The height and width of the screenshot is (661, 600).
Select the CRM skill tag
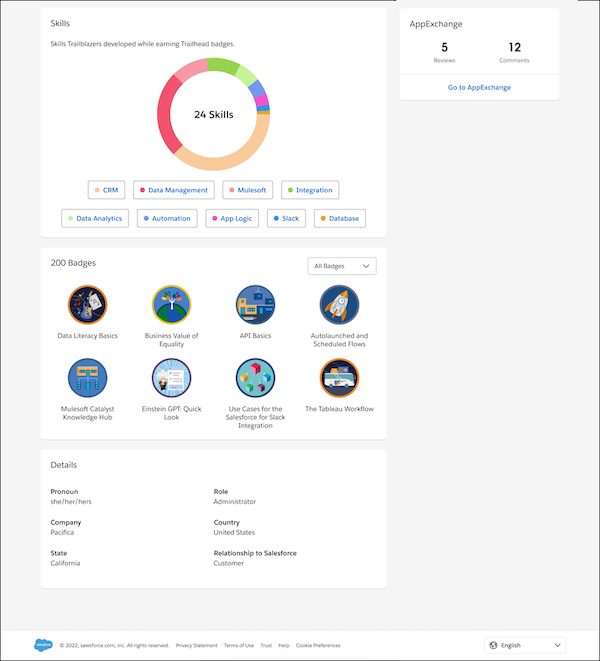(x=106, y=190)
